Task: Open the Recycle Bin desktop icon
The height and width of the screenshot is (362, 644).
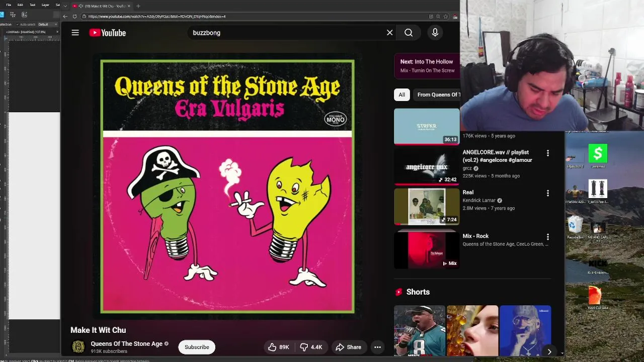Action: (x=575, y=228)
